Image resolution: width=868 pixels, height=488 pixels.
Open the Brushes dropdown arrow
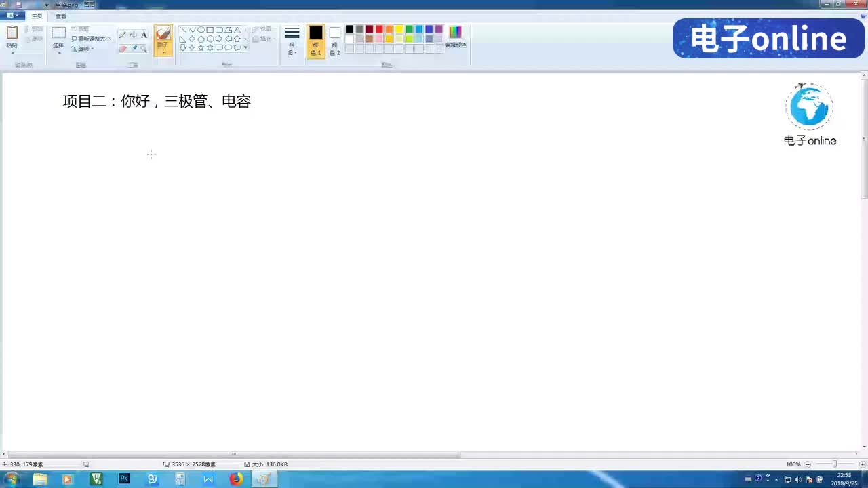163,52
